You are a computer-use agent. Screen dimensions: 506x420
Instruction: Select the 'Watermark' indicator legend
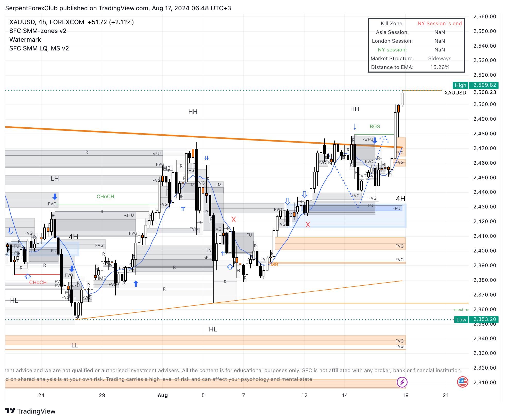(x=25, y=40)
